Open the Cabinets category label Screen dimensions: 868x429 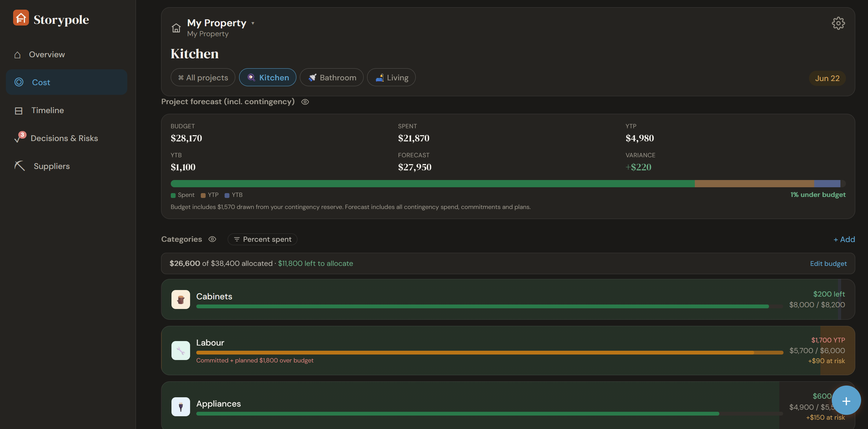pos(214,296)
